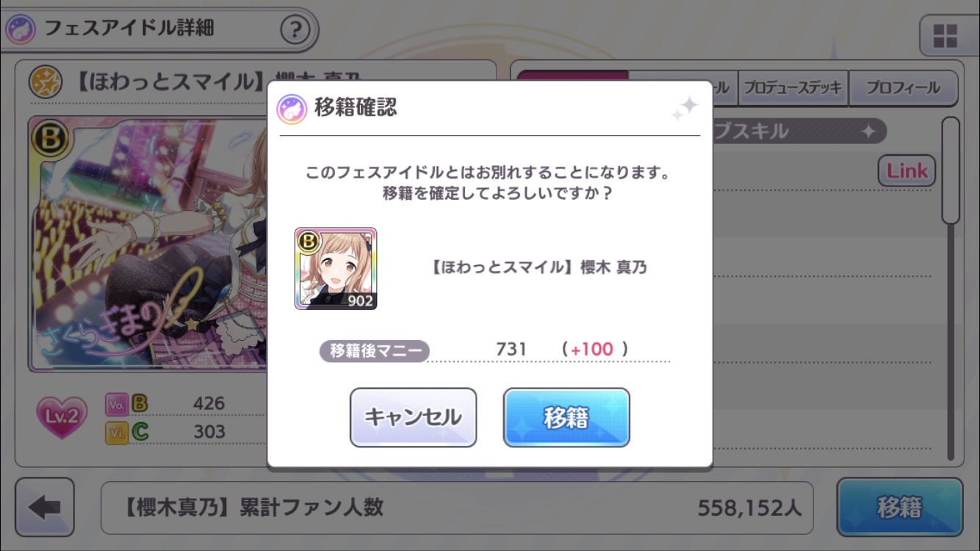Switch to the プロデュースデッキ tab
Image resolution: width=980 pixels, height=551 pixels.
pos(793,87)
